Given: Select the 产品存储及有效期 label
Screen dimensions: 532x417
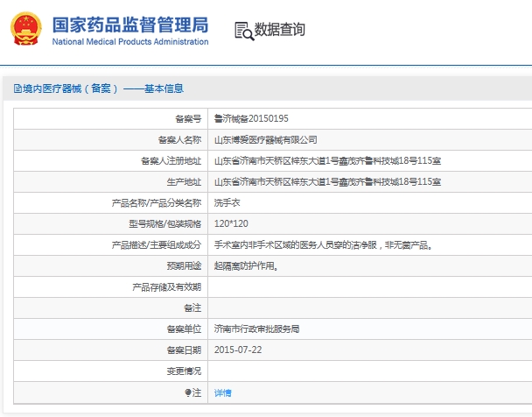Looking at the screenshot, I should (166, 287).
